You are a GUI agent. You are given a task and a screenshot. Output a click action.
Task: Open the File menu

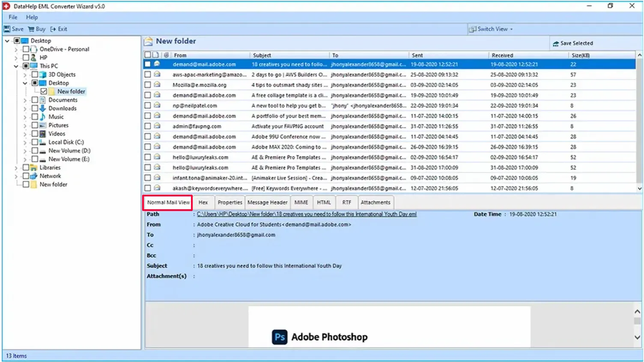point(13,17)
